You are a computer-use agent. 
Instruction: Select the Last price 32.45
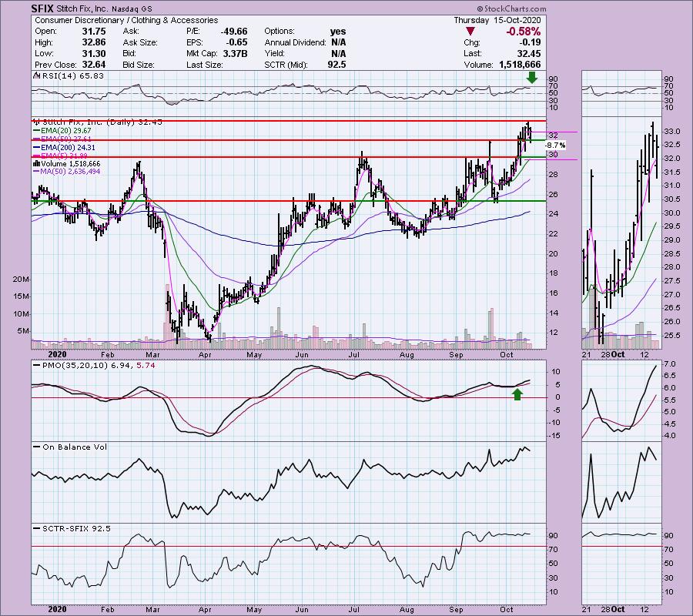(529, 53)
